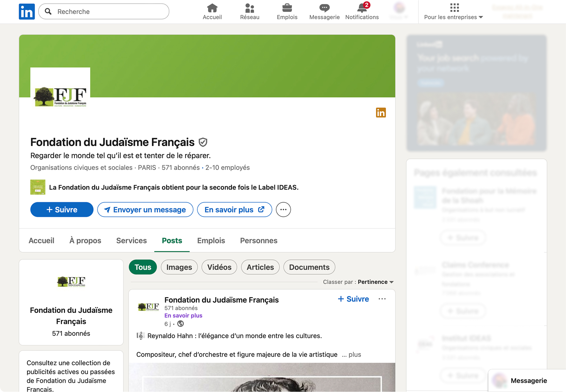The image size is (566, 392).
Task: Click the profile avatar in Messagerie bar
Action: [x=500, y=381]
